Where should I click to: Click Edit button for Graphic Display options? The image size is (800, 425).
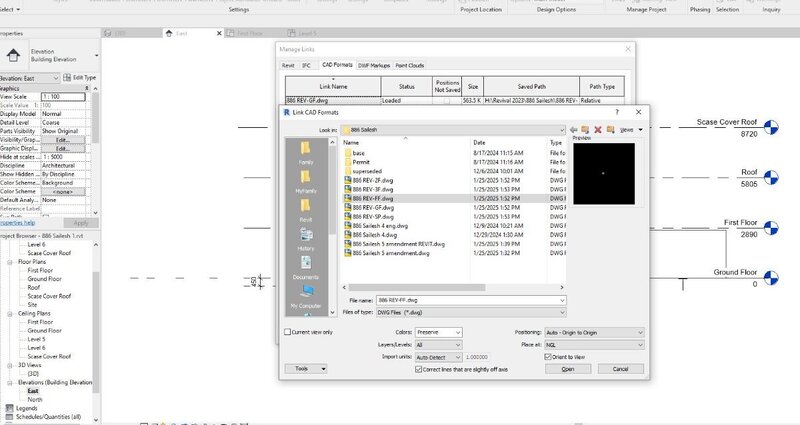(63, 148)
